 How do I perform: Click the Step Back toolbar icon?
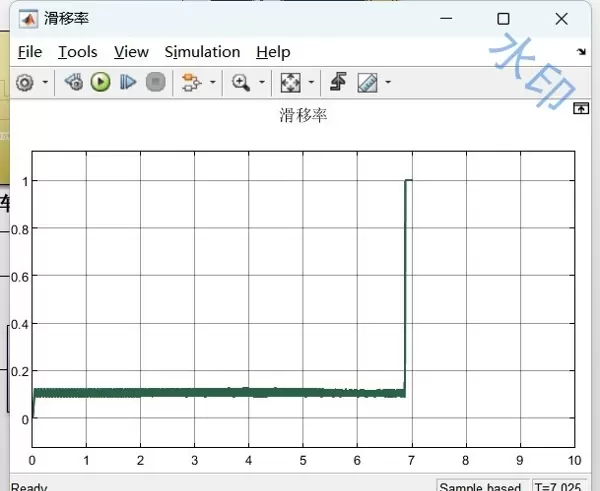point(73,83)
